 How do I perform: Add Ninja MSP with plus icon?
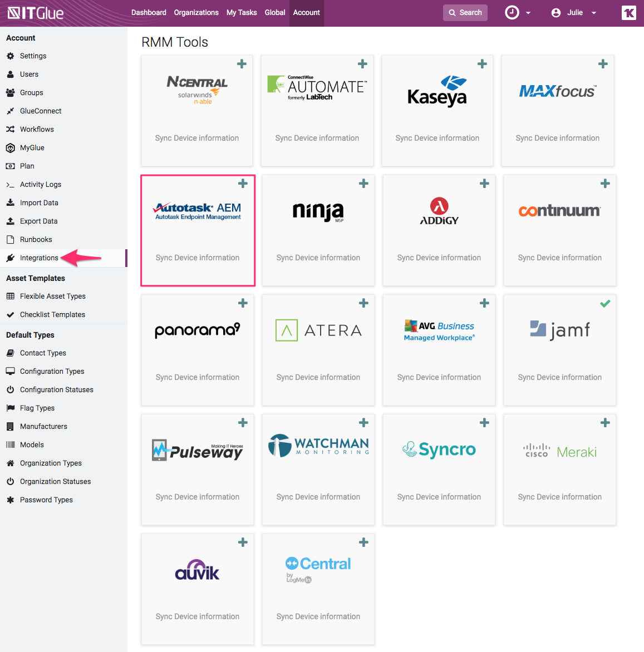363,184
